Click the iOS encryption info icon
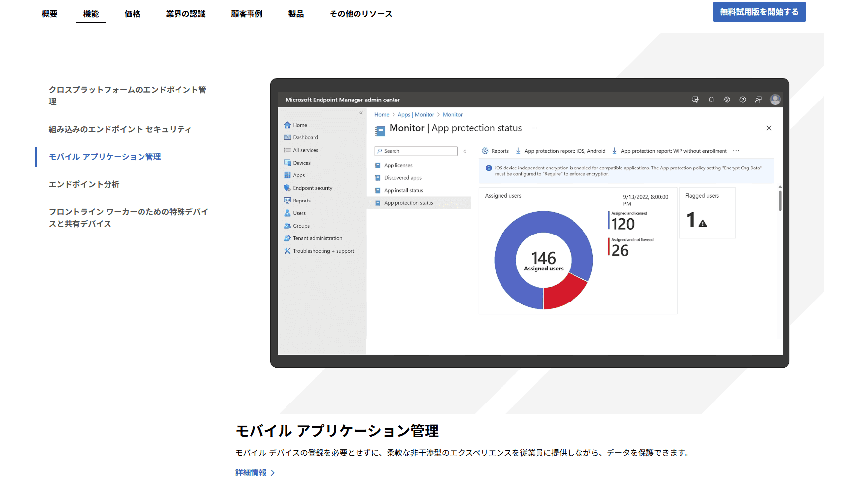Screen dimensions: 859x504 pos(489,168)
